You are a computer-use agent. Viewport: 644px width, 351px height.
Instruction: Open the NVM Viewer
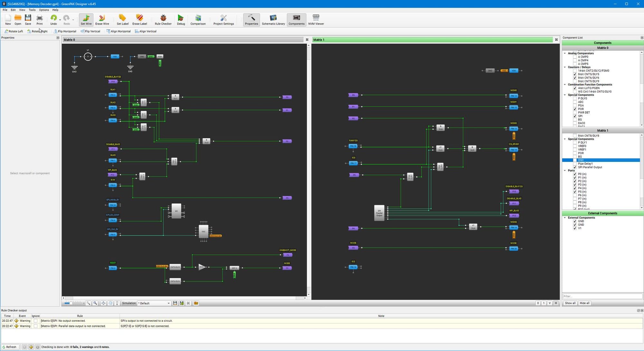coord(316,20)
